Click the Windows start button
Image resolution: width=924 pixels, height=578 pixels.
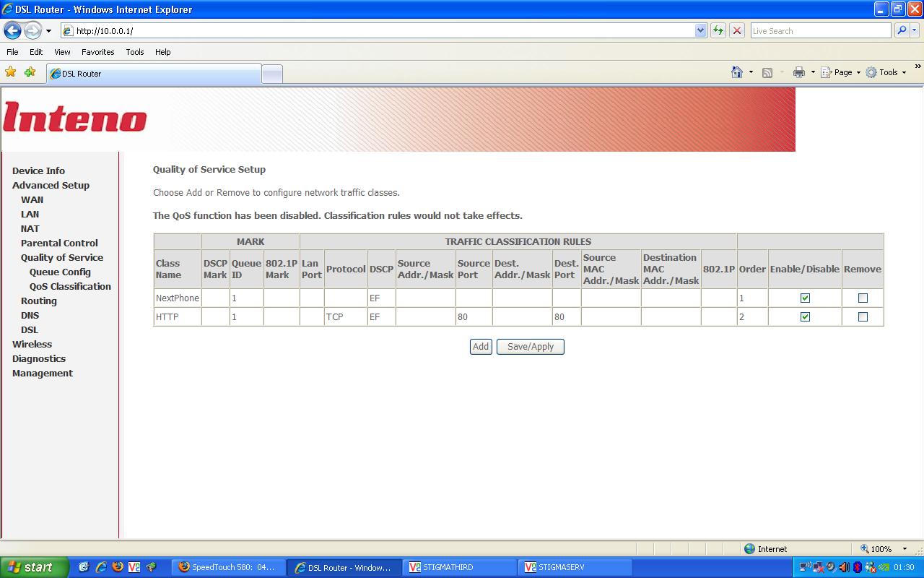34,567
